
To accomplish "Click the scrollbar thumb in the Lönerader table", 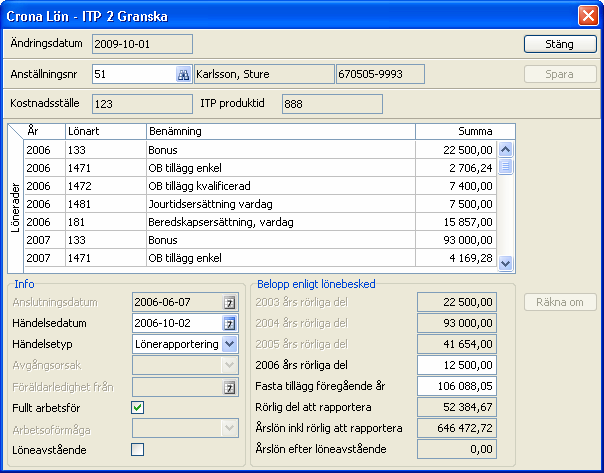I will click(505, 166).
